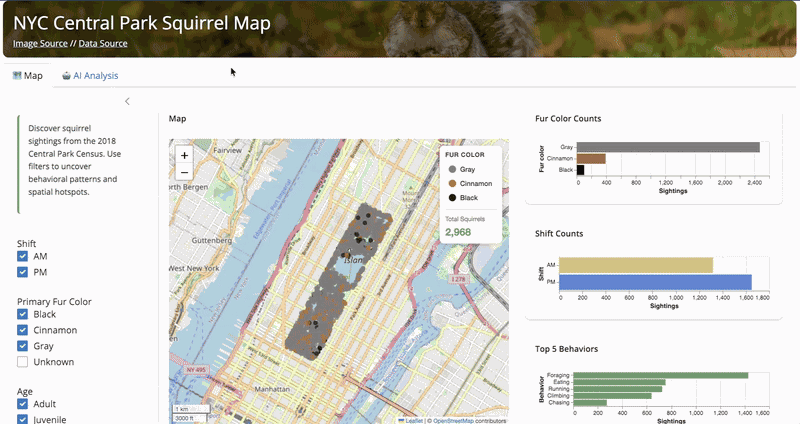The width and height of the screenshot is (800, 424).
Task: Click the Cinnamon legend dot on the map
Action: click(452, 184)
